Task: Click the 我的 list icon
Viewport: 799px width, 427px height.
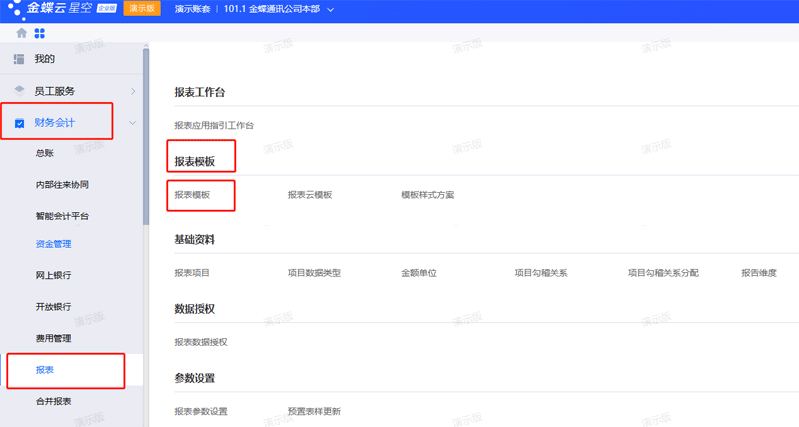Action: pos(19,59)
